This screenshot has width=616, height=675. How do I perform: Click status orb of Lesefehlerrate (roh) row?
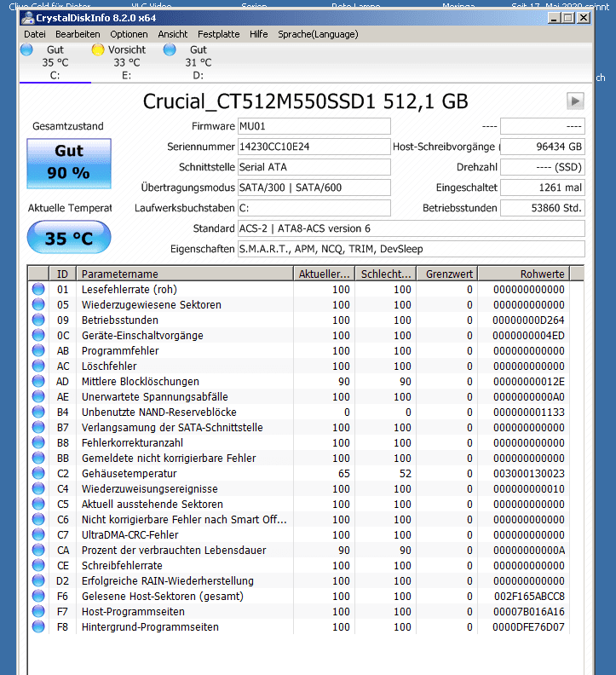click(38, 289)
